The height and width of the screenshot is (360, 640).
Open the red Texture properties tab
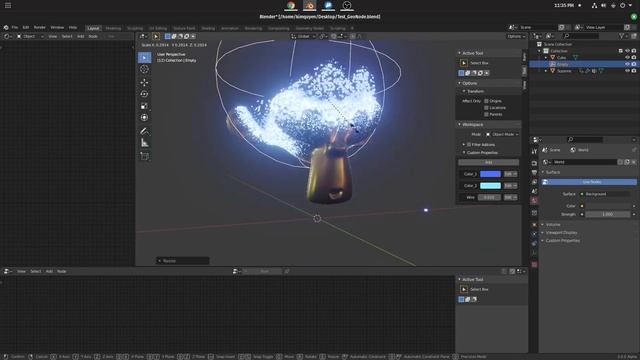click(x=534, y=264)
